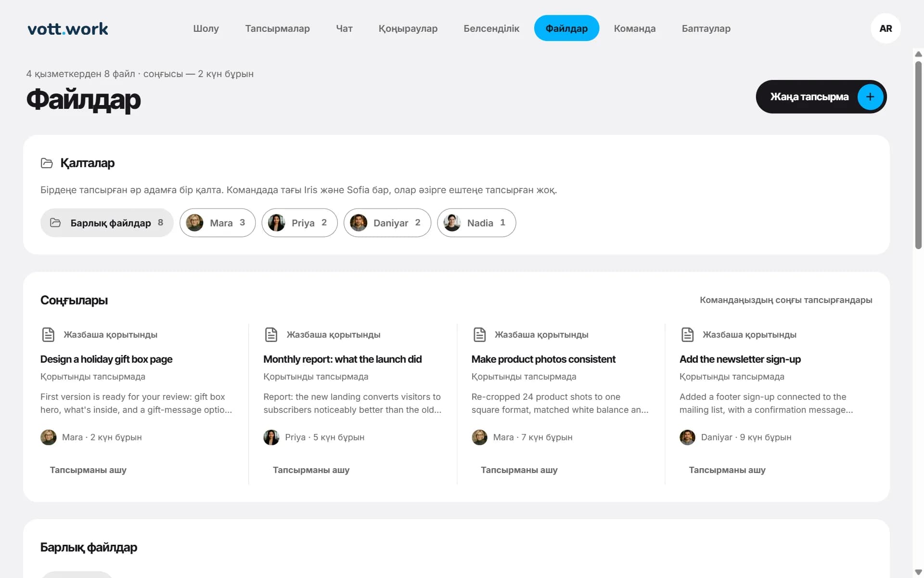The height and width of the screenshot is (578, 924).
Task: Select the active Файлдар tab
Action: click(x=566, y=28)
